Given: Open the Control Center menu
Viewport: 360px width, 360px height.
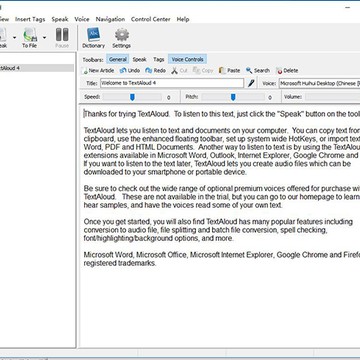Looking at the screenshot, I should click(151, 19).
